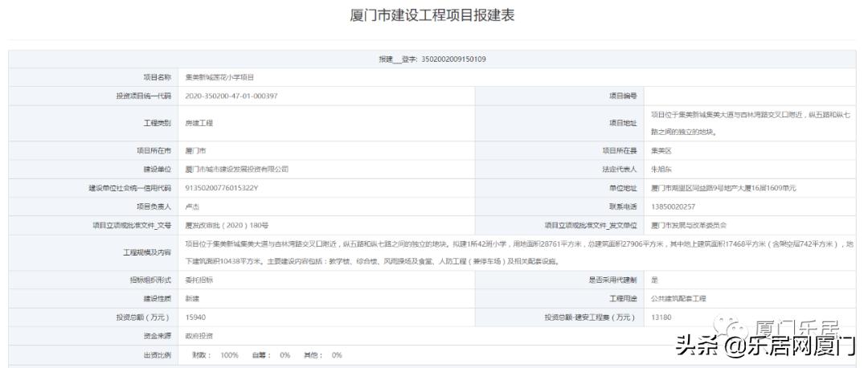The height and width of the screenshot is (368, 868).
Task: Click the value 房建工程
Action: [199, 123]
